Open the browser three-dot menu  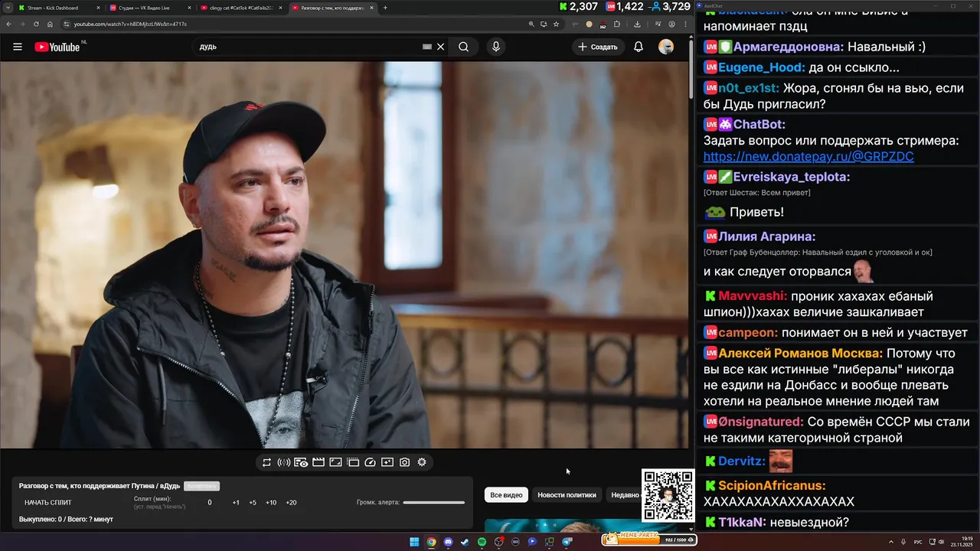coord(685,24)
